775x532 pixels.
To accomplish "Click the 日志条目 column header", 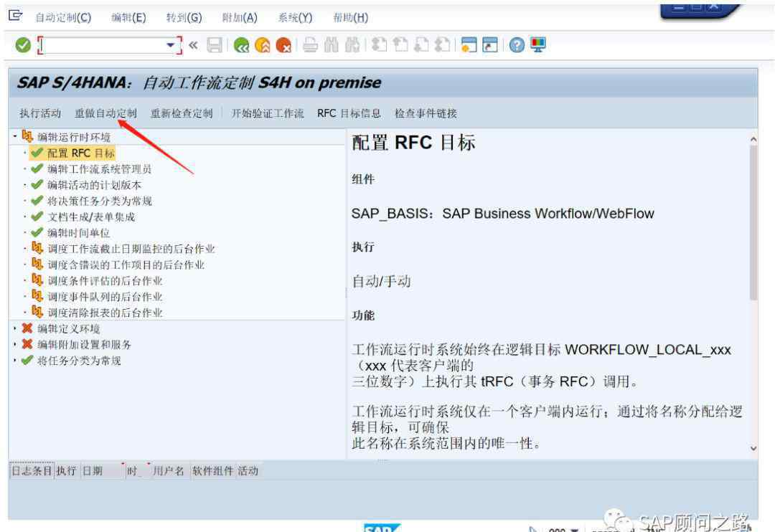I will 32,471.
